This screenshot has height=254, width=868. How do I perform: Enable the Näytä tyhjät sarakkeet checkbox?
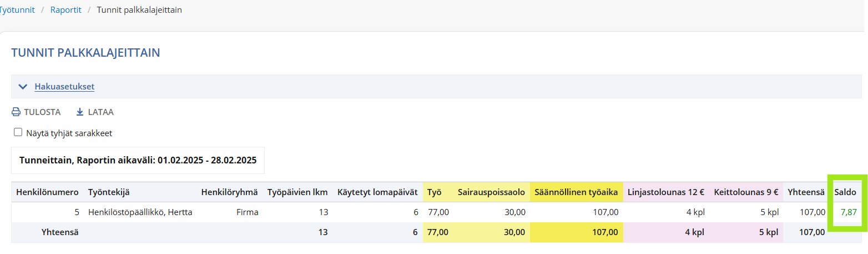click(18, 132)
